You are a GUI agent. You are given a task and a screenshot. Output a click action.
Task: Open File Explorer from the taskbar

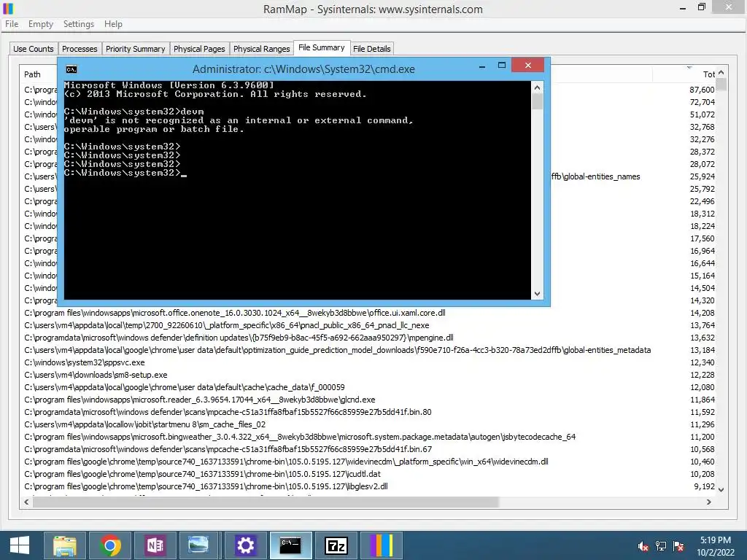(65, 545)
